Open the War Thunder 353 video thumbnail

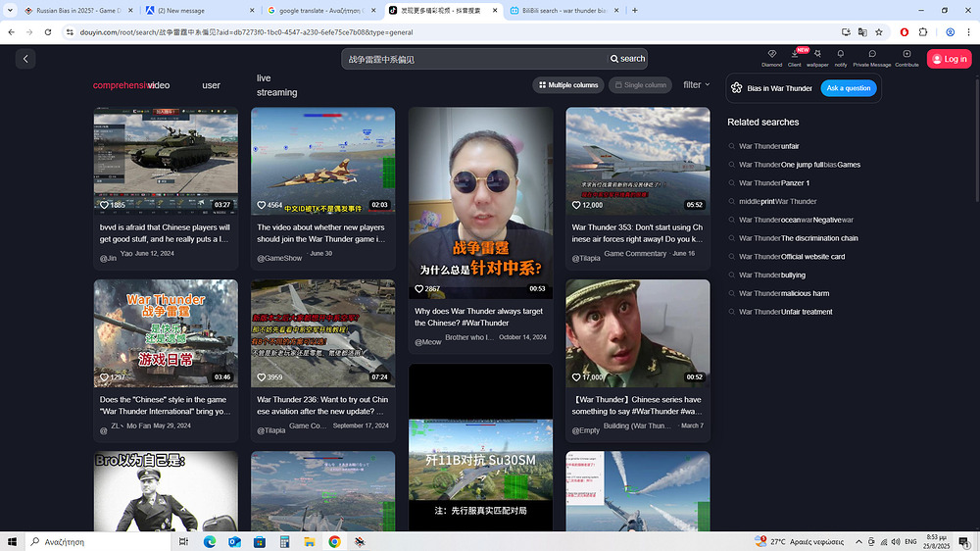pyautogui.click(x=638, y=161)
